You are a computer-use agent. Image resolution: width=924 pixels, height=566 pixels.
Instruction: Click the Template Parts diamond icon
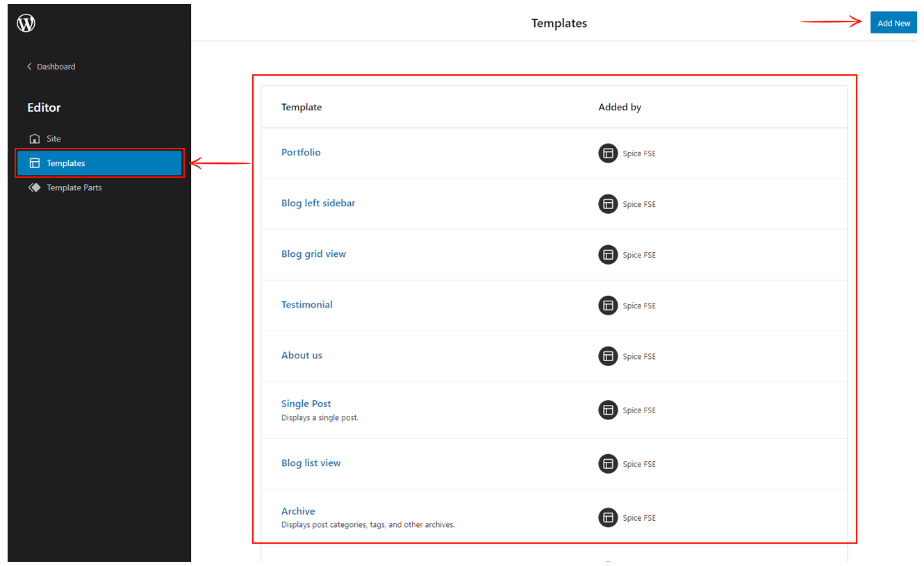35,188
